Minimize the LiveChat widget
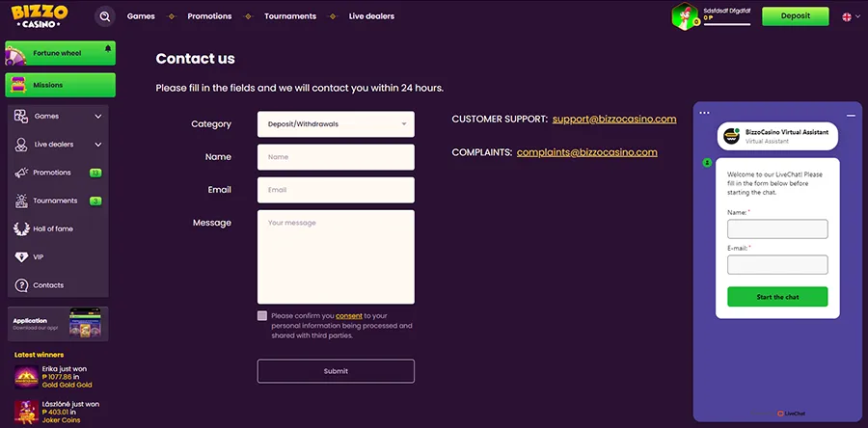The height and width of the screenshot is (428, 868). click(851, 115)
